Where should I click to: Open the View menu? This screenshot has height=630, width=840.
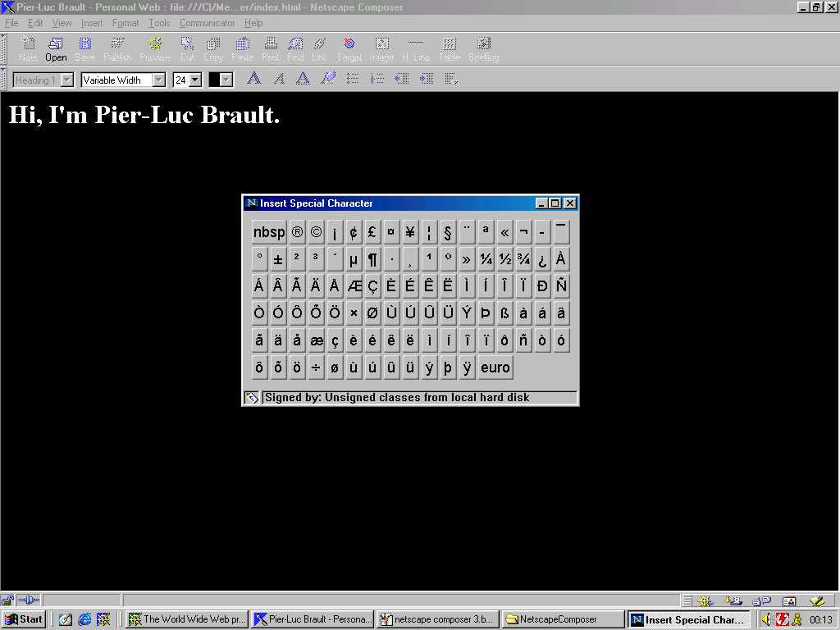[x=62, y=23]
